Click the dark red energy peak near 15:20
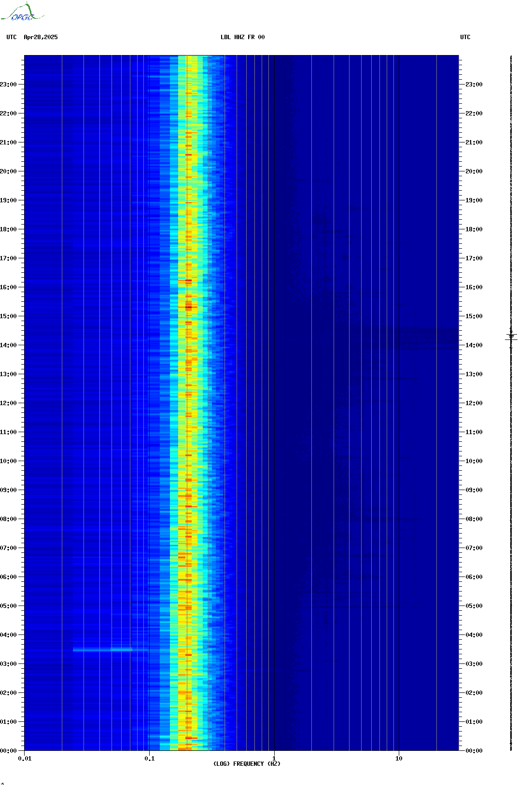Image resolution: width=532 pixels, height=789 pixels. click(x=188, y=307)
